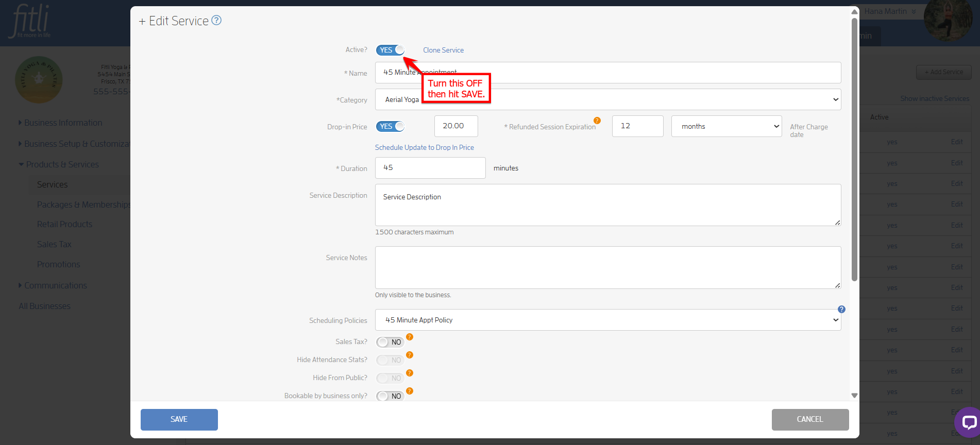Toggle Hide From Public switch

390,378
